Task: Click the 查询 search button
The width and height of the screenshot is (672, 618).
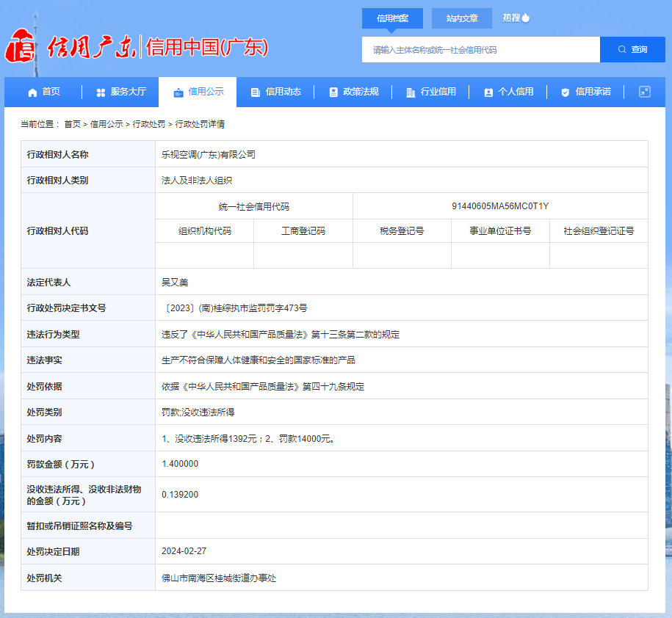Action: click(632, 50)
